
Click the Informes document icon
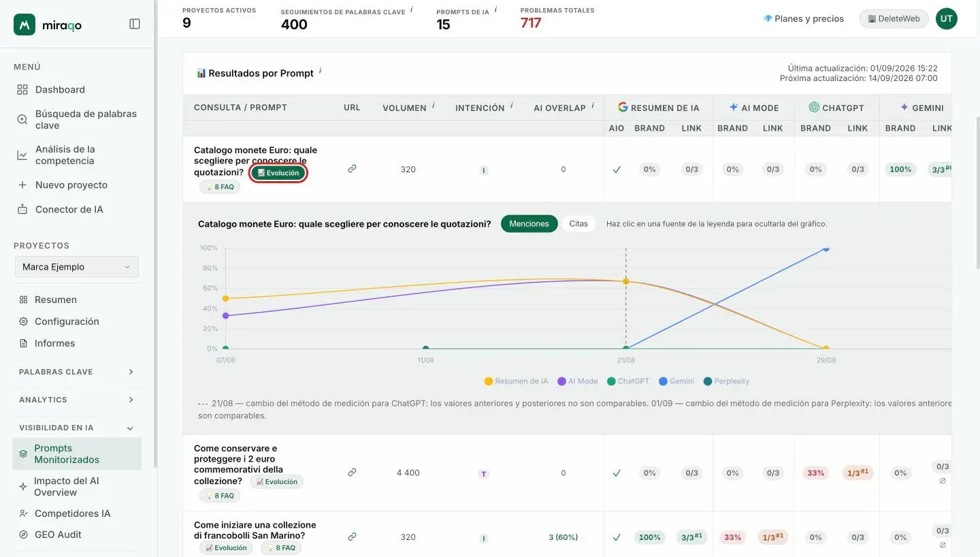(x=23, y=343)
